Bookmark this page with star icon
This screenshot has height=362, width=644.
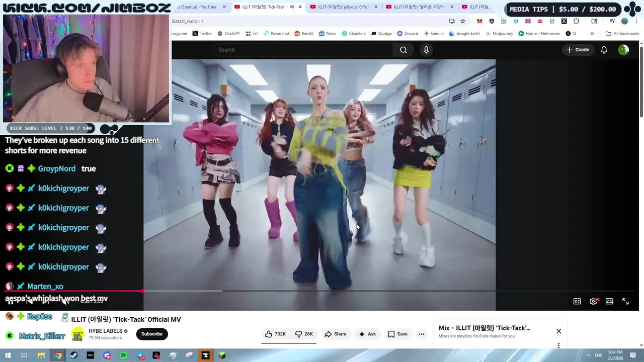tap(462, 21)
